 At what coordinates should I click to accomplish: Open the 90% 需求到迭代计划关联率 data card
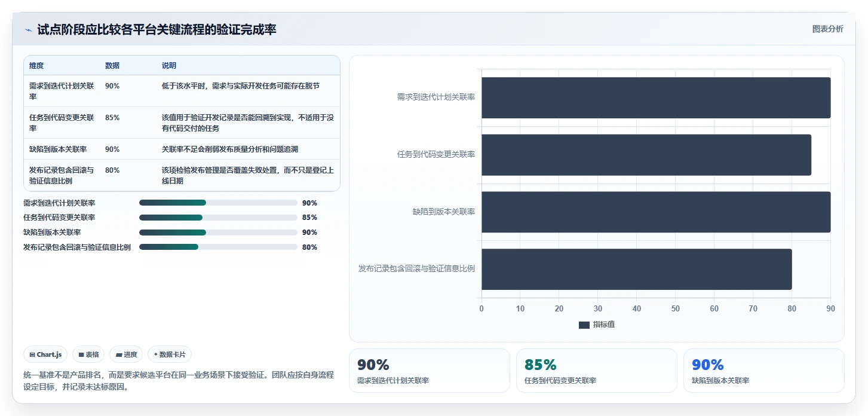(x=429, y=371)
